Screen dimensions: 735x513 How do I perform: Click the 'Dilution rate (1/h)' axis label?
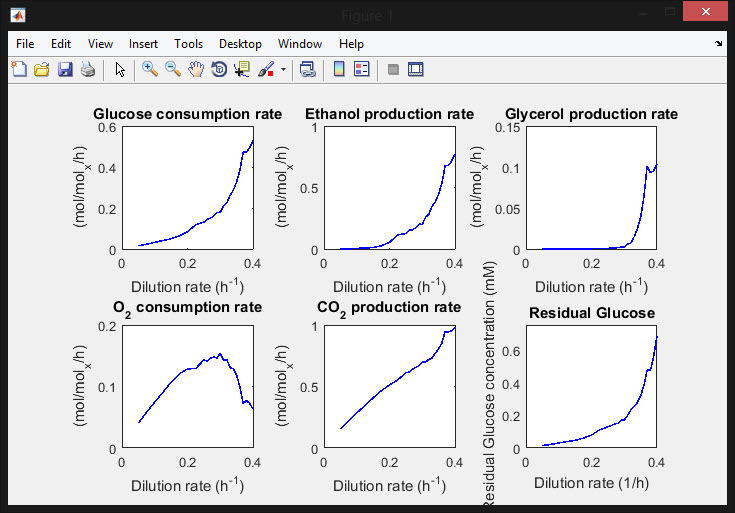[x=592, y=483]
